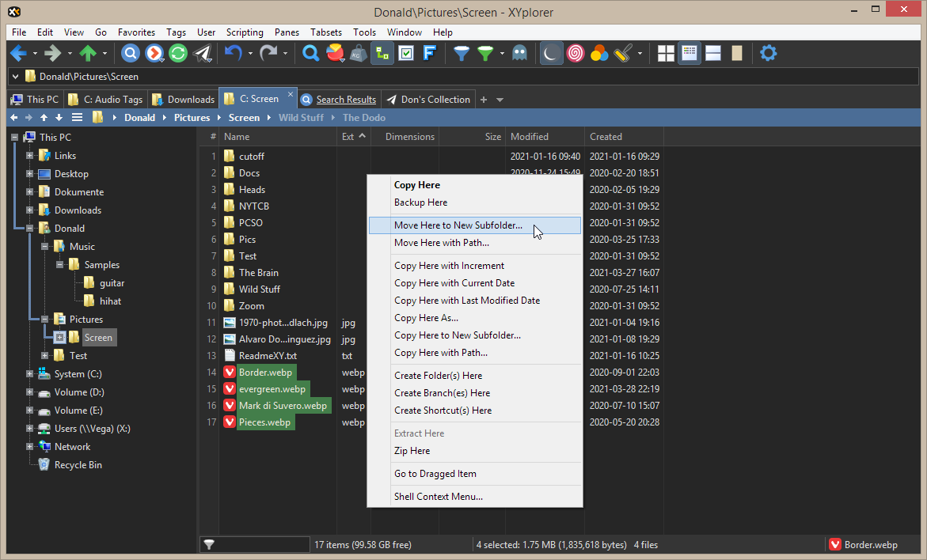Open the Search Results tab link
Viewport: 927px width, 560px height.
[x=346, y=100]
